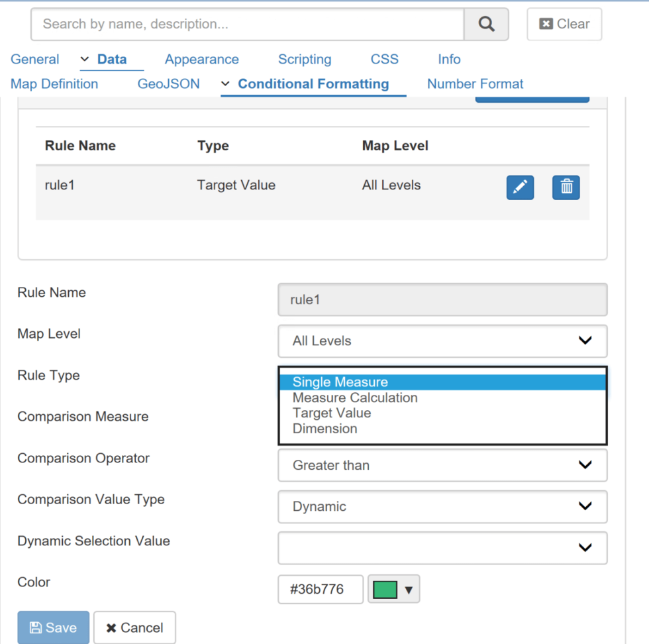Switch to the Appearance tab
649x644 pixels.
201,59
